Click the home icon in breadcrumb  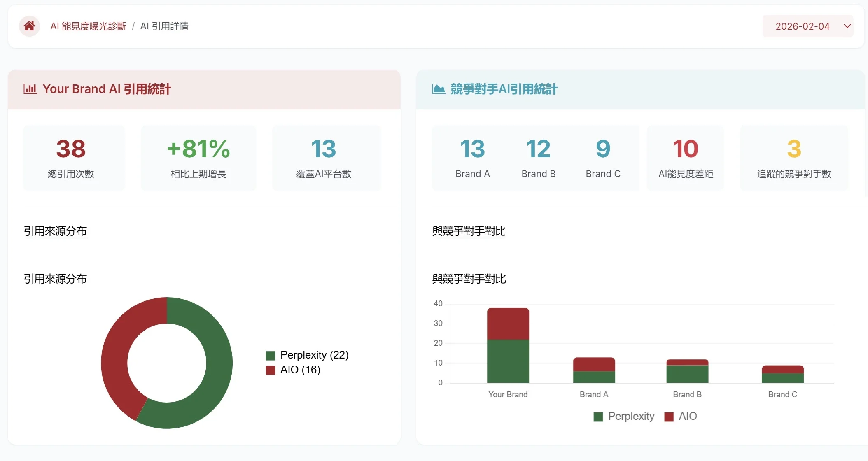[x=29, y=26]
